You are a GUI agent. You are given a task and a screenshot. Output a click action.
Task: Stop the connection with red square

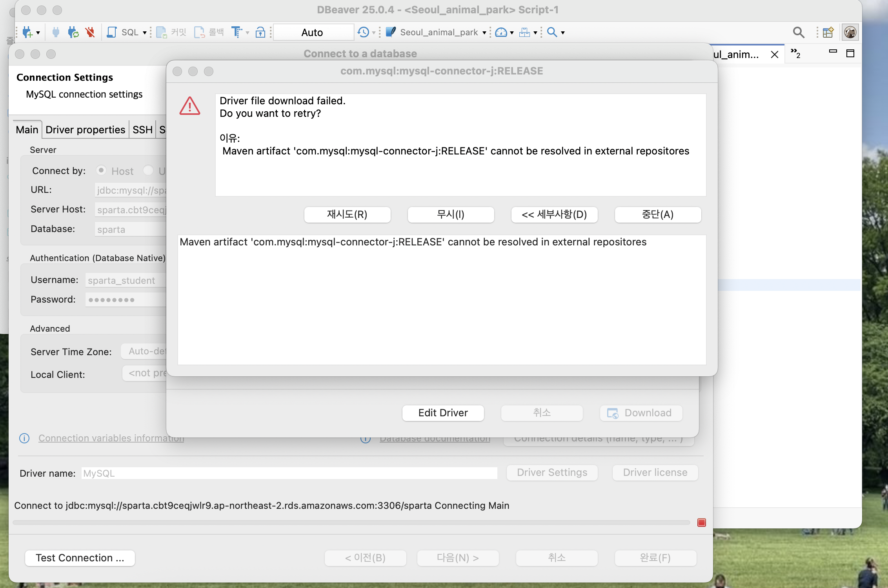702,523
